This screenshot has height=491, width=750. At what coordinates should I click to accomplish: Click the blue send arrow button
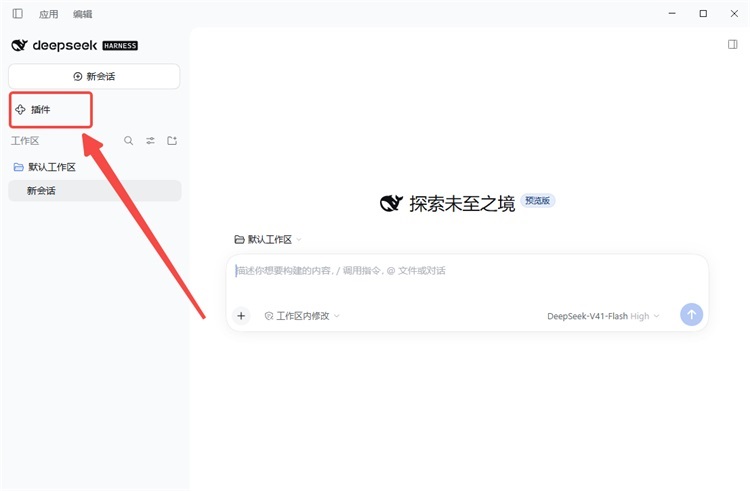[x=691, y=315]
